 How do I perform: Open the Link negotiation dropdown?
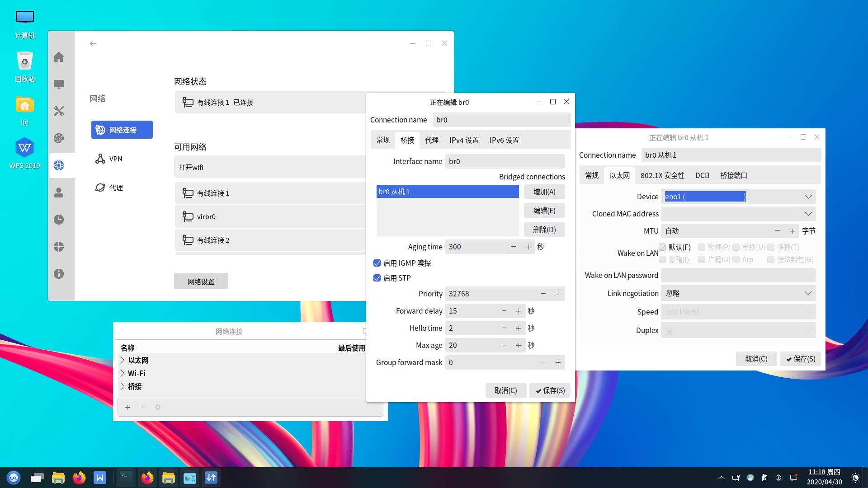tap(738, 293)
